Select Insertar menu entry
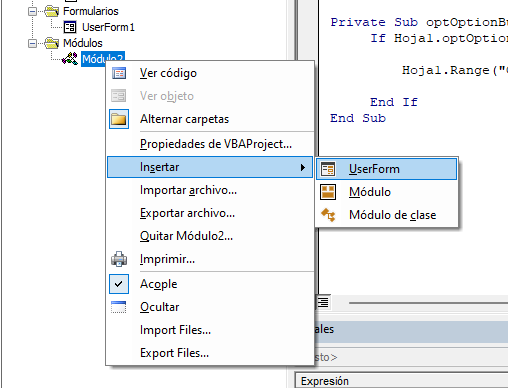This screenshot has height=388, width=508. (210, 167)
